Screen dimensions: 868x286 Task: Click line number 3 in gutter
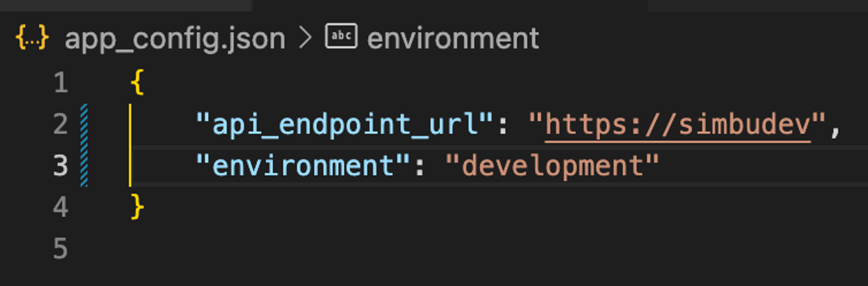(61, 166)
